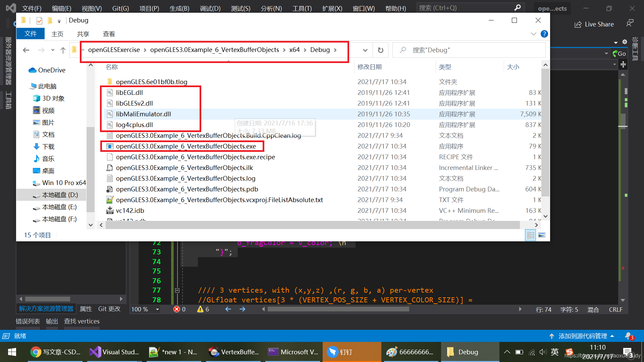This screenshot has width=644, height=362.
Task: Switch to large icons view layout
Action: [x=542, y=235]
